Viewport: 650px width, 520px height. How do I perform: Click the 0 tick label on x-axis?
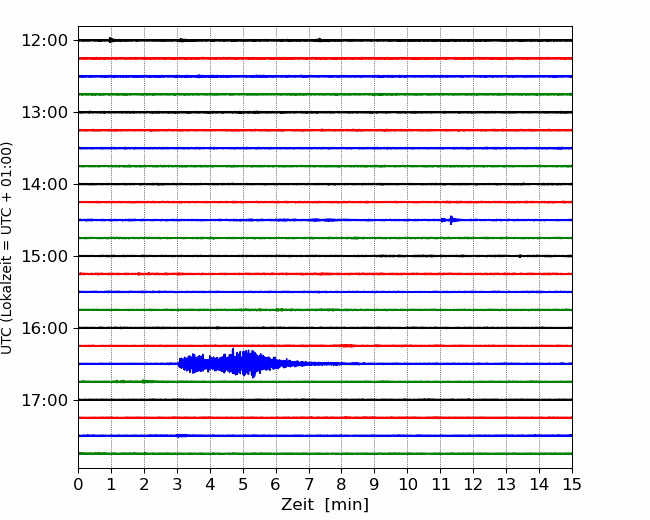click(x=78, y=484)
